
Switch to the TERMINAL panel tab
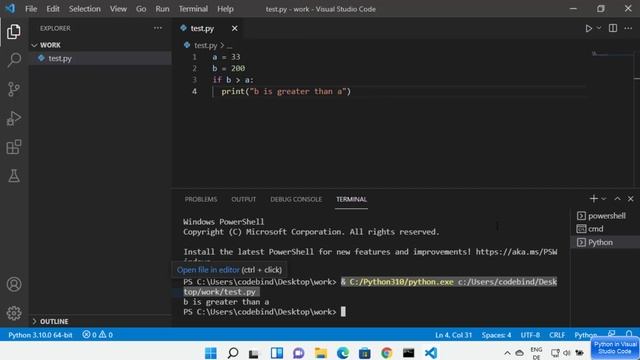pyautogui.click(x=351, y=199)
